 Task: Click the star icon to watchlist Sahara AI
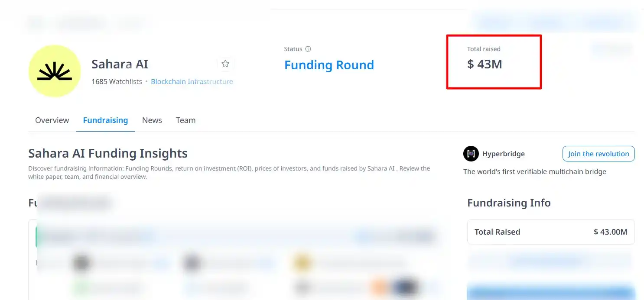pyautogui.click(x=225, y=64)
